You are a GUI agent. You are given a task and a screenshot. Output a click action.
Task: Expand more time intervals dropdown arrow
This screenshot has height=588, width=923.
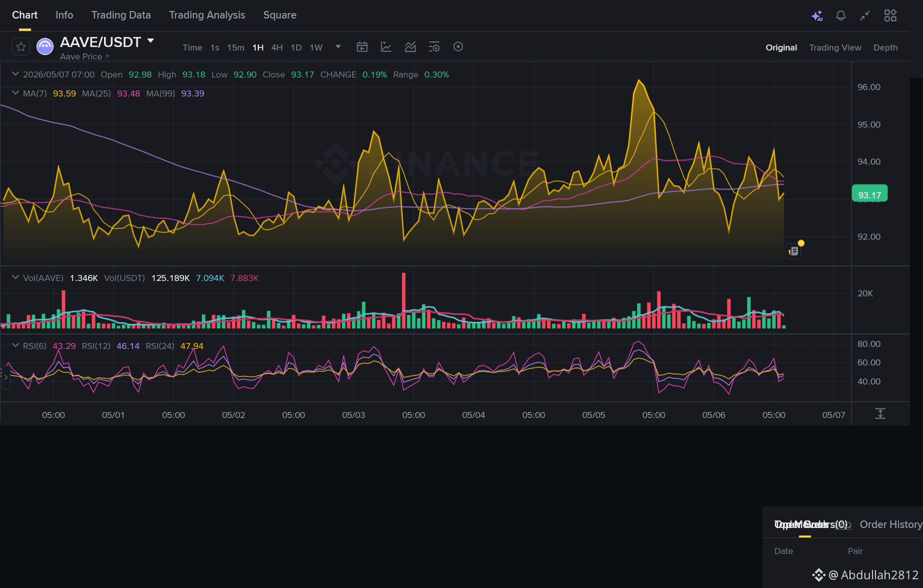click(x=338, y=47)
